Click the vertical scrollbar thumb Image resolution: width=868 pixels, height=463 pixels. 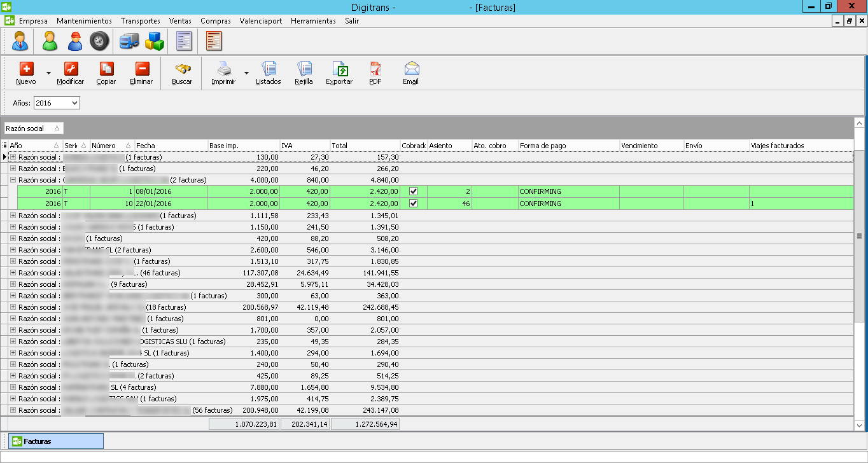point(859,236)
